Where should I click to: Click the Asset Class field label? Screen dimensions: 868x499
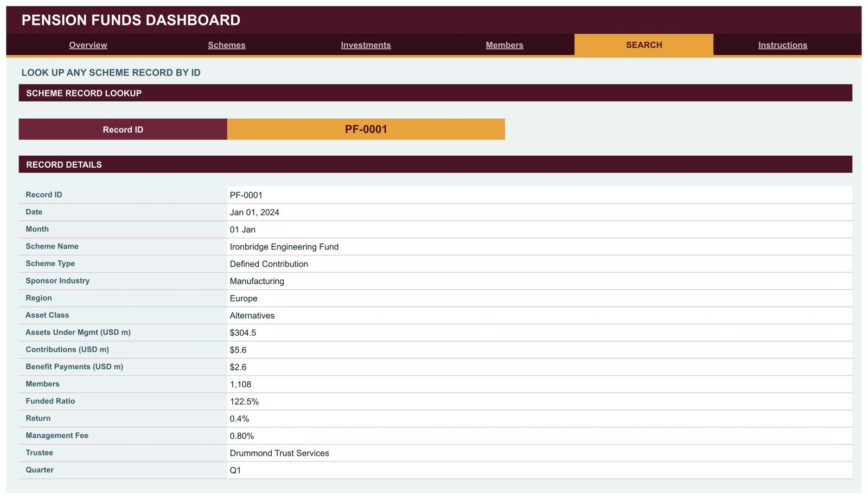(x=47, y=315)
